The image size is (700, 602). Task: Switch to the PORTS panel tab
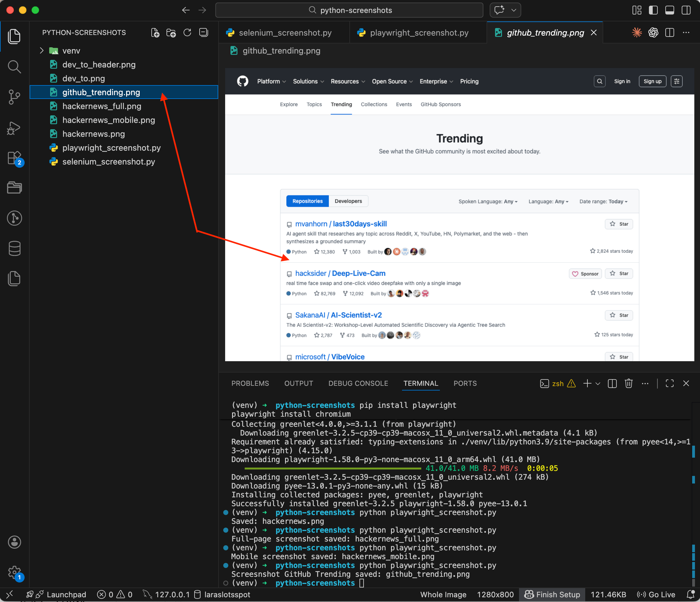coord(465,383)
